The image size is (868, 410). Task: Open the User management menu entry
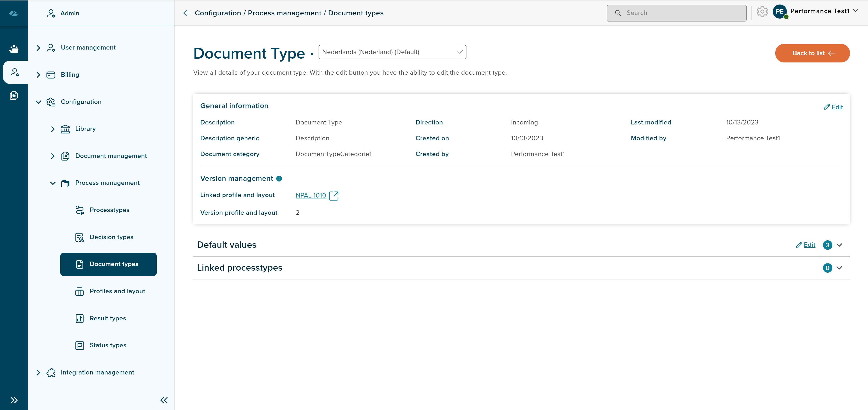(x=88, y=47)
